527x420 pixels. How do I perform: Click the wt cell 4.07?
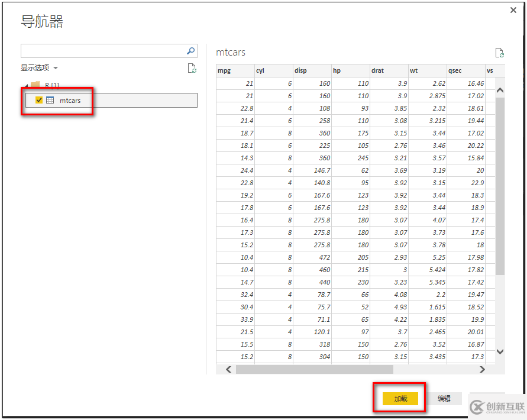[428, 220]
